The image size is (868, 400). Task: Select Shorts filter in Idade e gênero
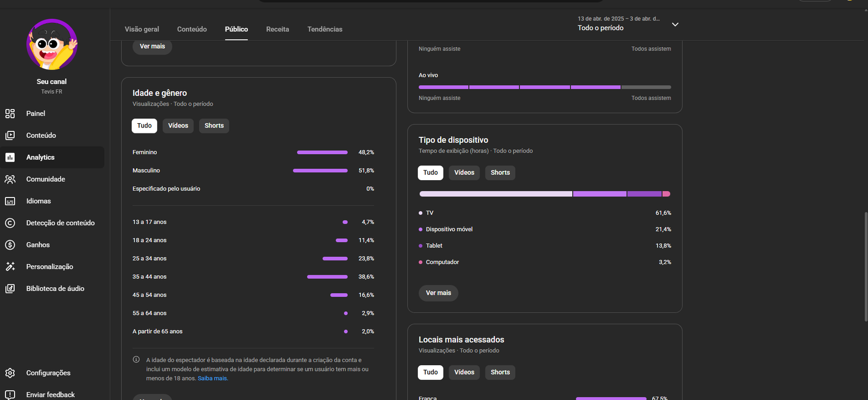click(214, 126)
